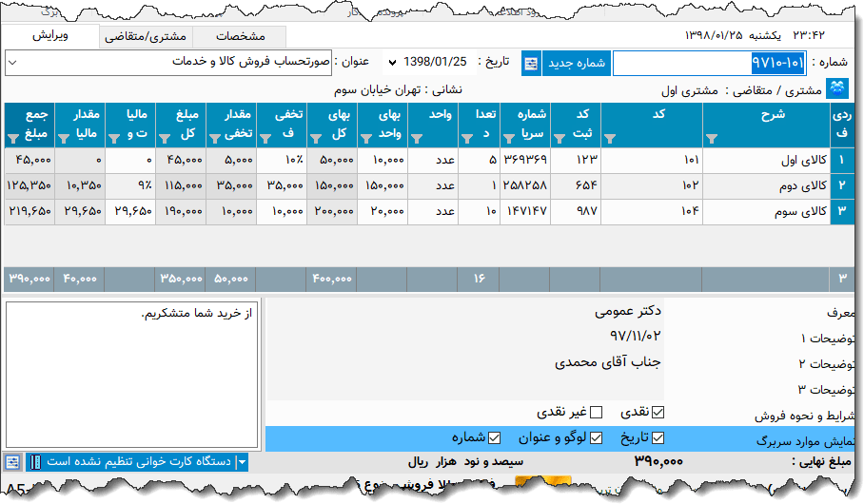This screenshot has width=864, height=504.
Task: Click the معرف field دکتر عمومی
Action: [x=465, y=311]
